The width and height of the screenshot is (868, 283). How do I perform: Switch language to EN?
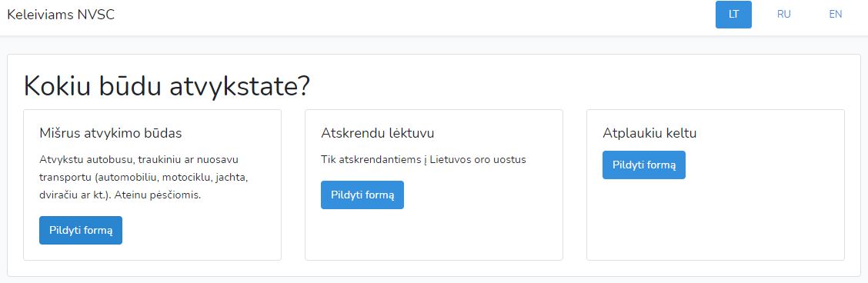(x=836, y=15)
